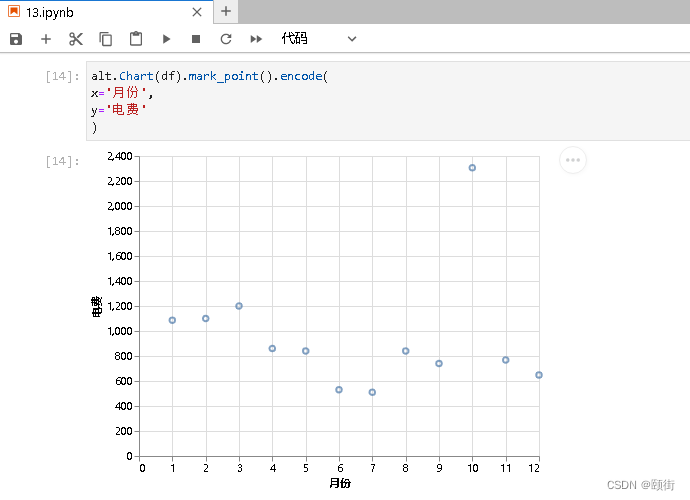Expand the cell type chevron arrow

[x=352, y=39]
